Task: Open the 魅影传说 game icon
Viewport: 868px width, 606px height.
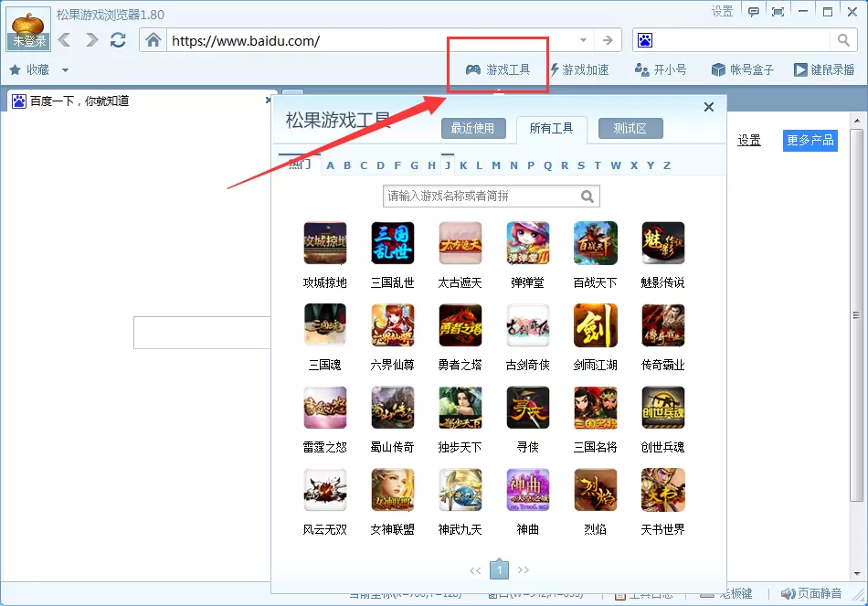Action: tap(662, 243)
